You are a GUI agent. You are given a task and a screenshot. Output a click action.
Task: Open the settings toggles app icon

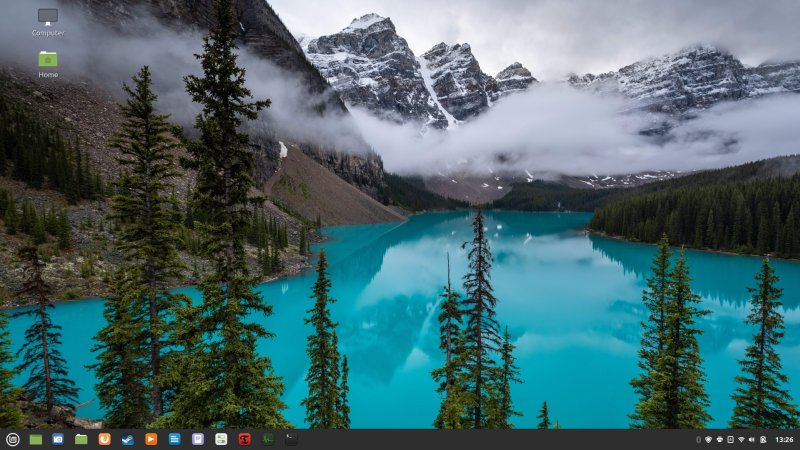coord(221,439)
